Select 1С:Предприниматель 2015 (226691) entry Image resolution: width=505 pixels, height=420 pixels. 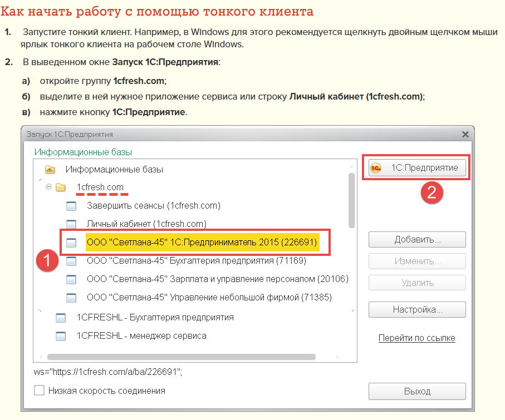point(202,242)
